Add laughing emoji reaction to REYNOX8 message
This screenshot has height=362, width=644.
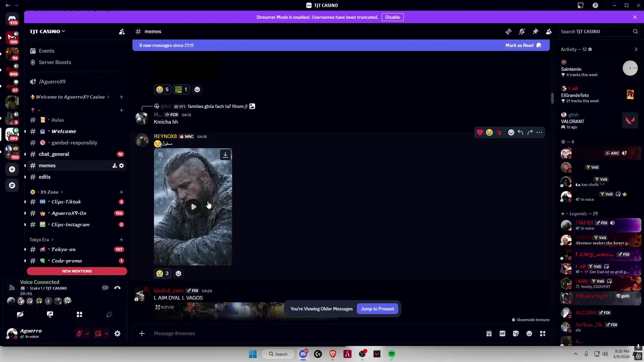tap(489, 132)
